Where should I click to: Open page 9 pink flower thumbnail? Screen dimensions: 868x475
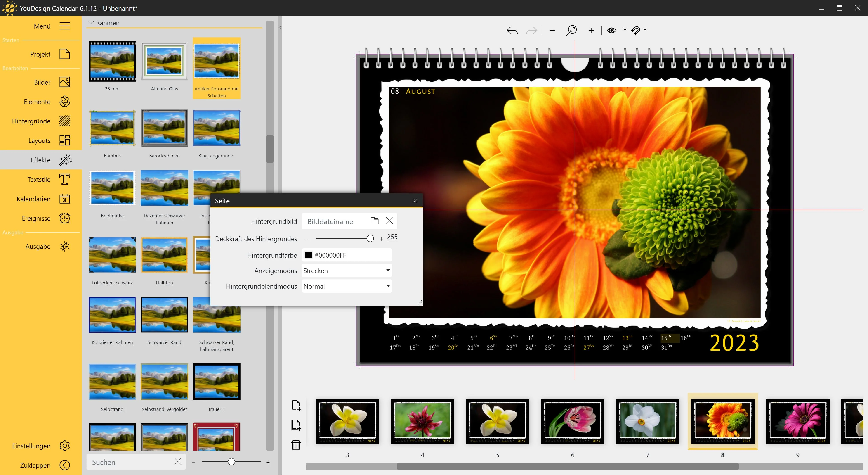click(797, 421)
